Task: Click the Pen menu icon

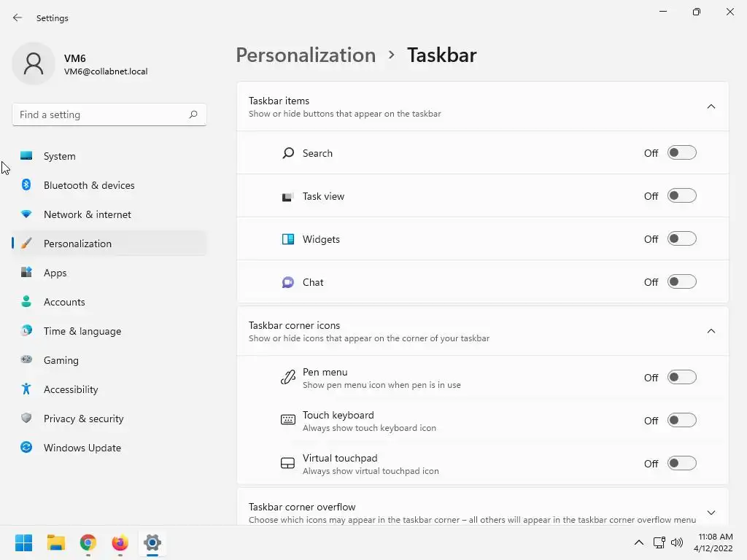Action: coord(287,378)
